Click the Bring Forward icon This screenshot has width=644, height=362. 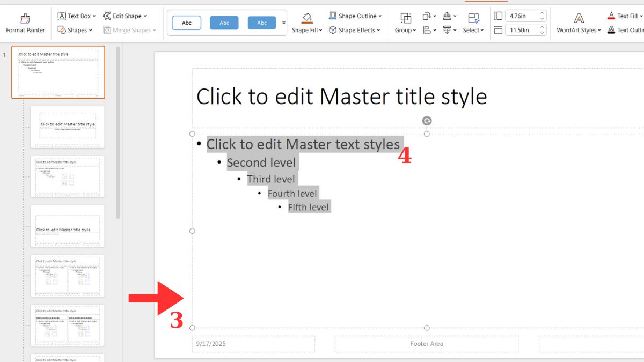click(447, 16)
